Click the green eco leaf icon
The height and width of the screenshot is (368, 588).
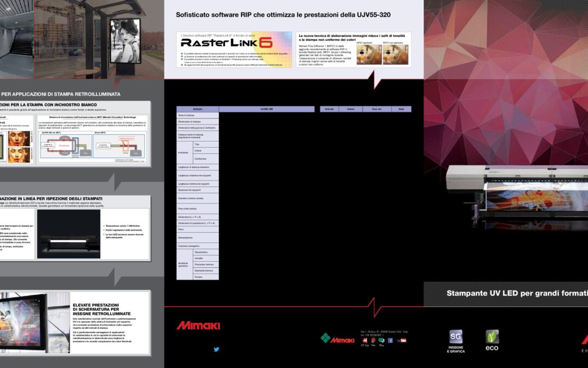pyautogui.click(x=492, y=337)
